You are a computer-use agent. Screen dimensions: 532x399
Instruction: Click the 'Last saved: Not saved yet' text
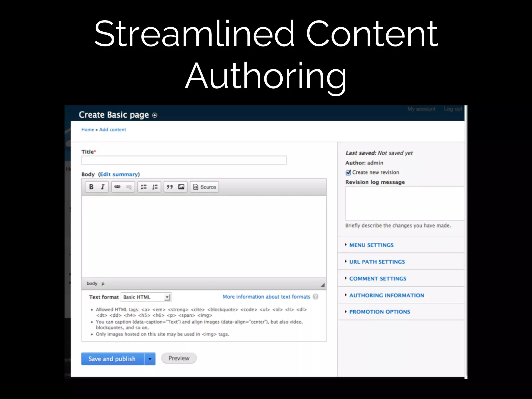(379, 153)
